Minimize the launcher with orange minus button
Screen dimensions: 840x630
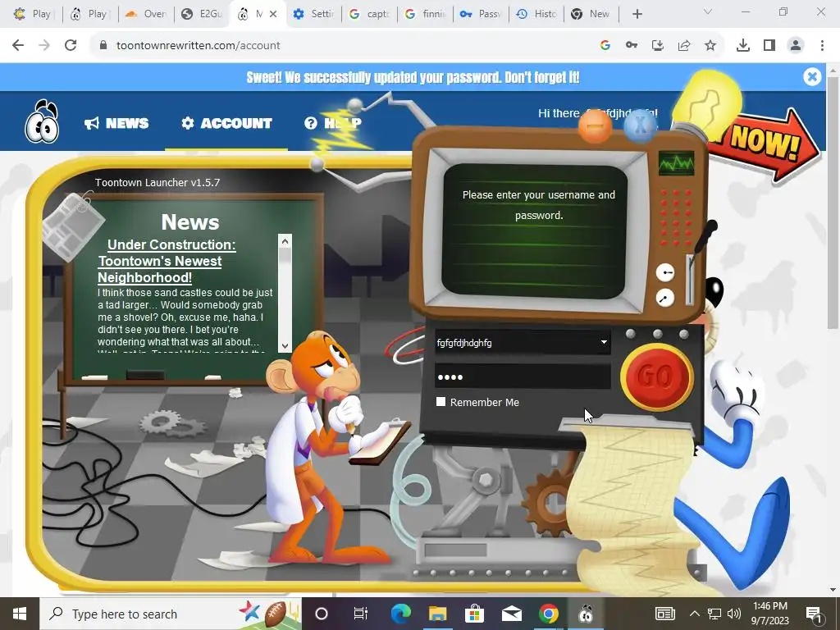[x=596, y=126]
